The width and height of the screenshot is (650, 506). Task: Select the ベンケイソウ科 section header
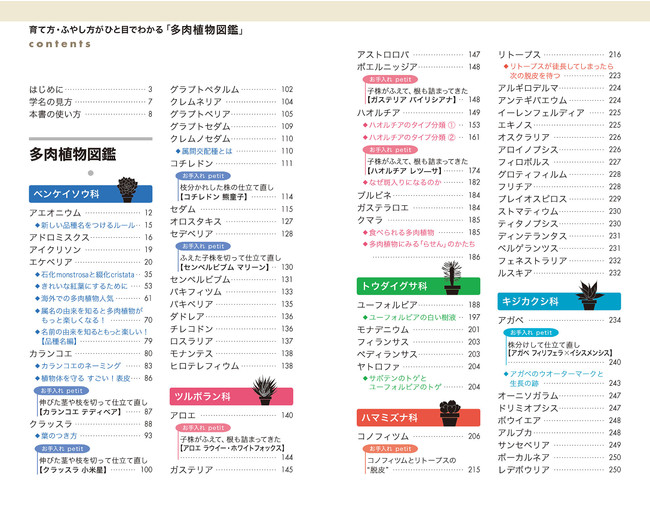(70, 194)
